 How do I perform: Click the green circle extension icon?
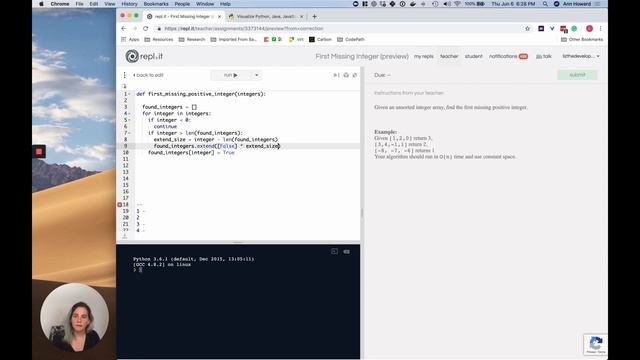[x=574, y=29]
